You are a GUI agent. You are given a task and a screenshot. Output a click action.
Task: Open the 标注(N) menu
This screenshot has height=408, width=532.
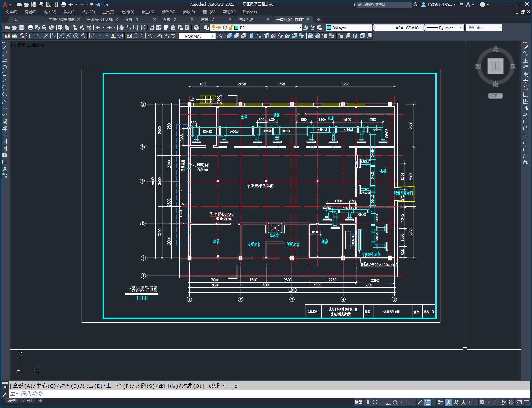pyautogui.click(x=148, y=12)
